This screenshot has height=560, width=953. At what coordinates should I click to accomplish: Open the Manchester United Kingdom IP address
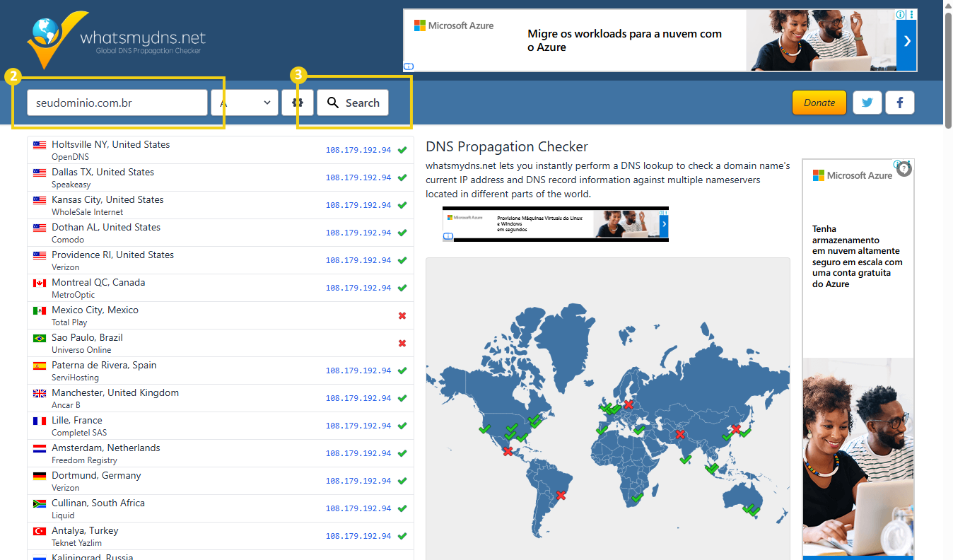pyautogui.click(x=358, y=398)
